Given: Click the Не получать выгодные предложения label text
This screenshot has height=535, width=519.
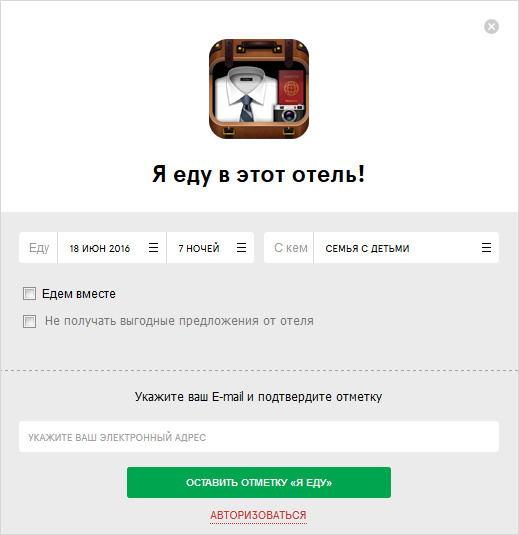Looking at the screenshot, I should click(179, 321).
